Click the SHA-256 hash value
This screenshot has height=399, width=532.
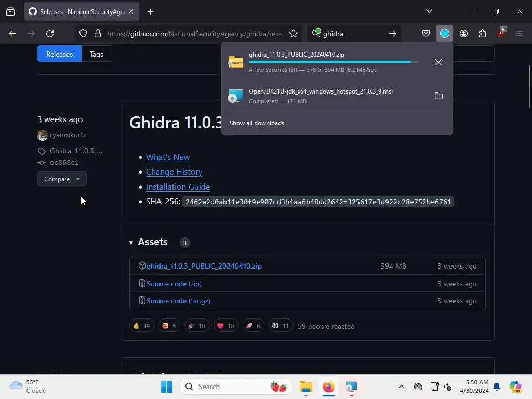pyautogui.click(x=318, y=202)
